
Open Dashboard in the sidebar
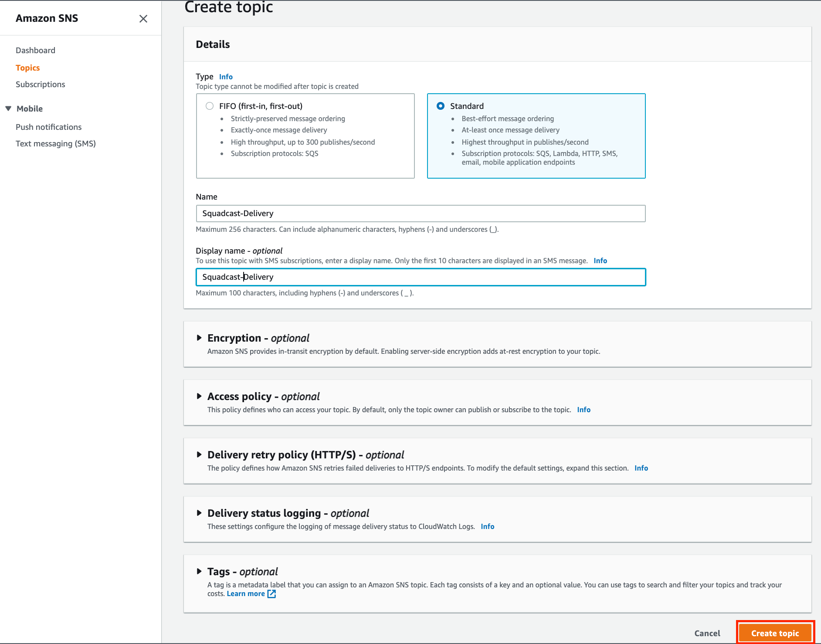pos(35,50)
